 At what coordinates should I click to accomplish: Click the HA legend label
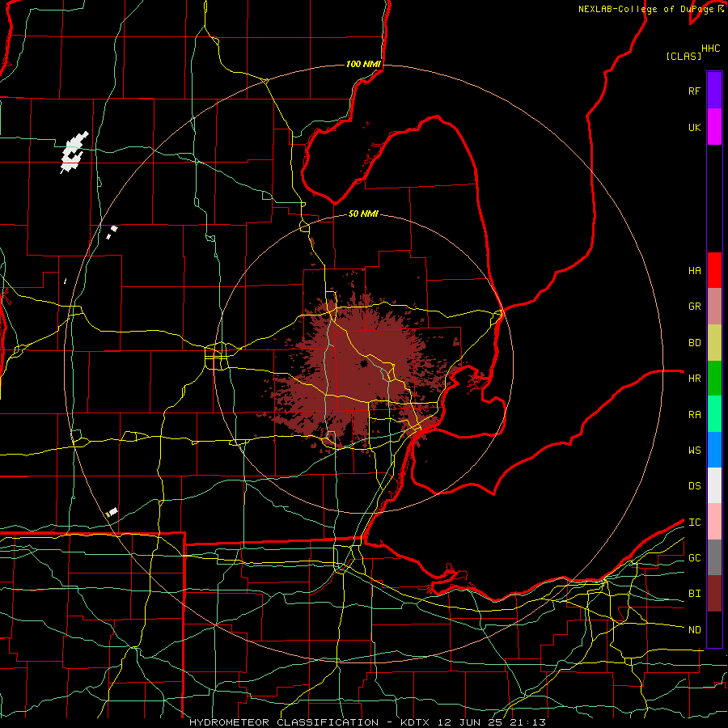[694, 271]
